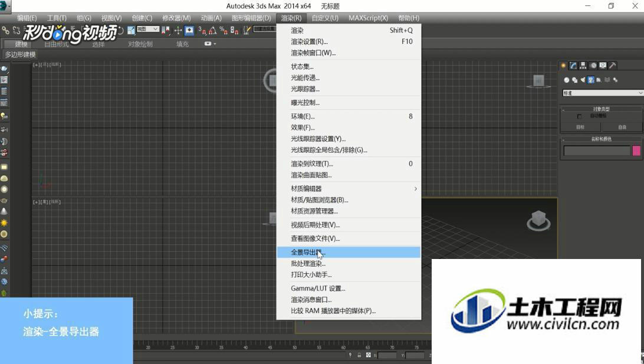Select the Helpers category icon

(599, 80)
